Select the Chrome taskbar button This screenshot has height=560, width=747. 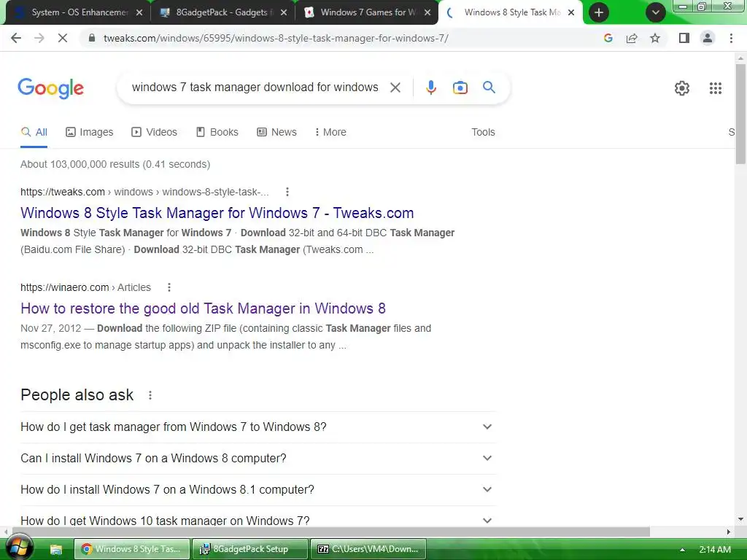[132, 549]
